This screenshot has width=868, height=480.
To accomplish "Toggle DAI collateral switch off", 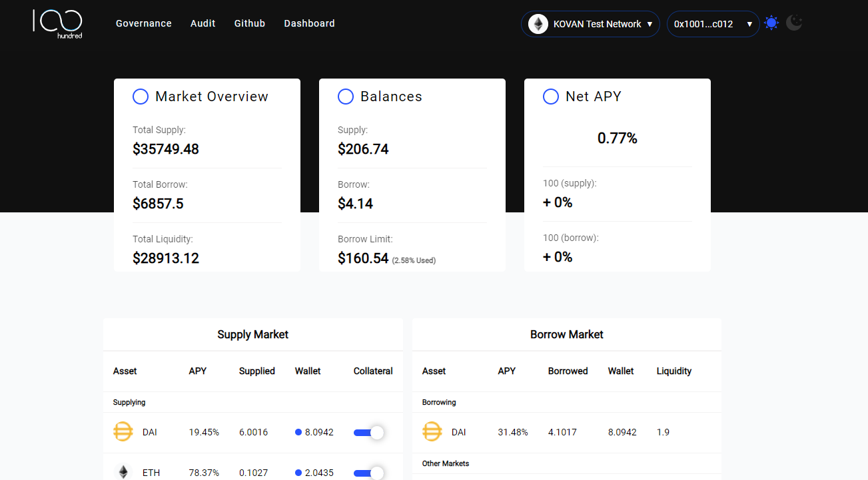I will click(x=368, y=433).
